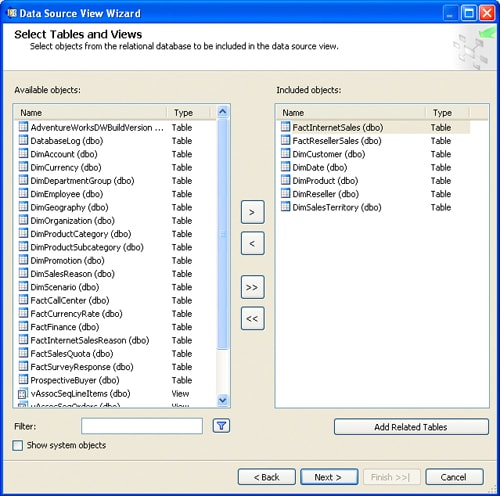Click the table icon beside DimOrganization (dbo)

coord(23,220)
